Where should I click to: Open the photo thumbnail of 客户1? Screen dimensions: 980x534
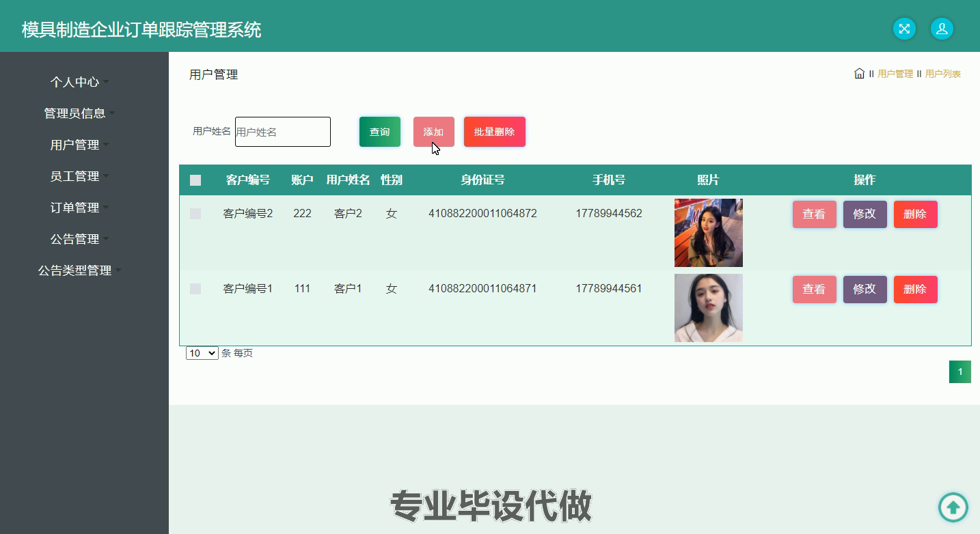tap(709, 308)
